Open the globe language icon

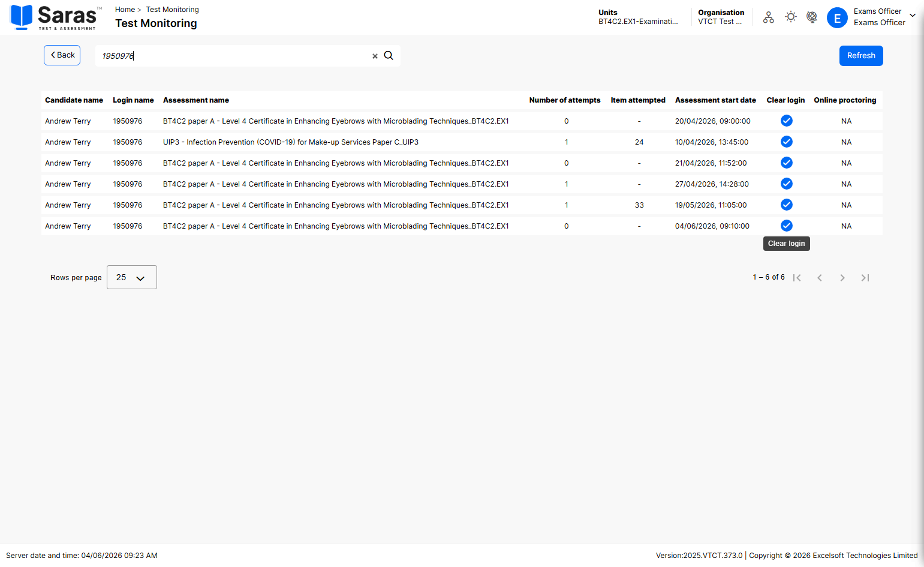(x=812, y=17)
